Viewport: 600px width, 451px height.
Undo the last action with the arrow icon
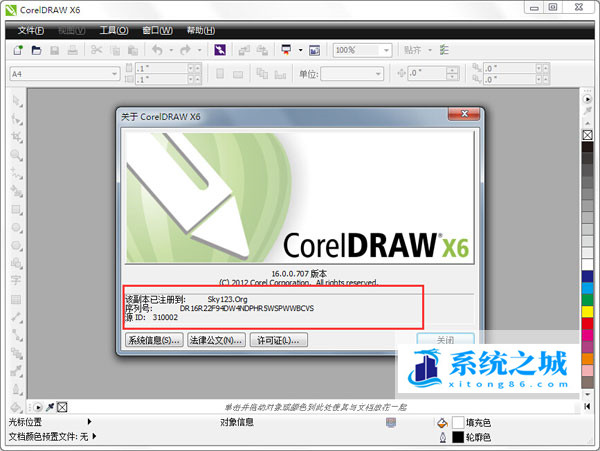(158, 50)
